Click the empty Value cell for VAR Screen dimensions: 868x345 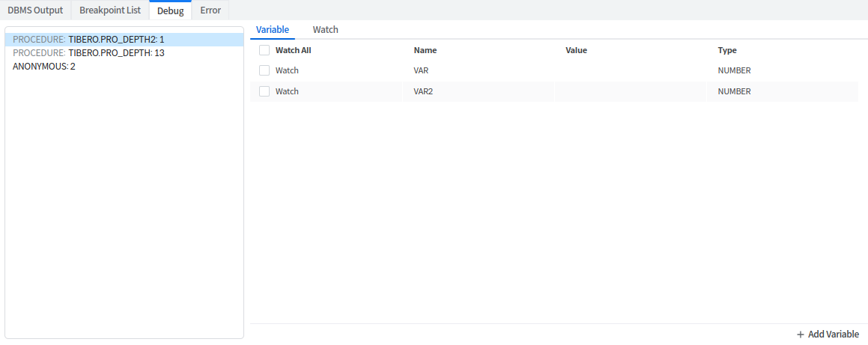(x=629, y=70)
